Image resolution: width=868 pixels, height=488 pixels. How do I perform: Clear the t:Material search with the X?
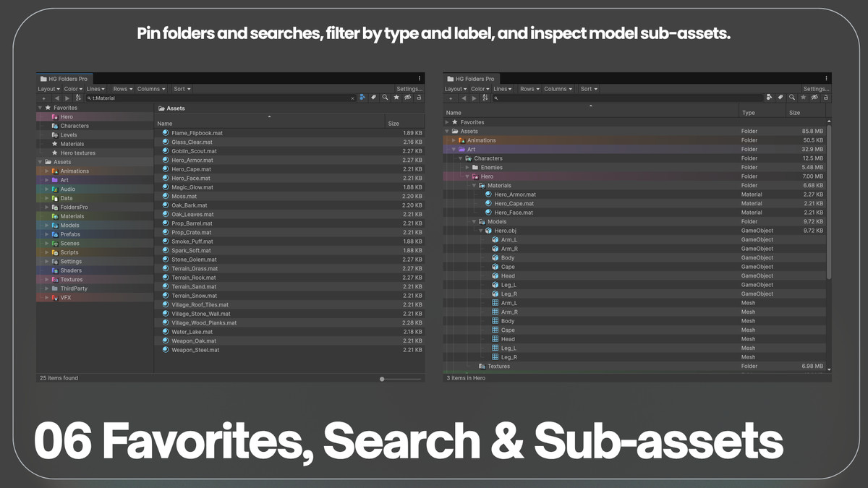coord(352,98)
